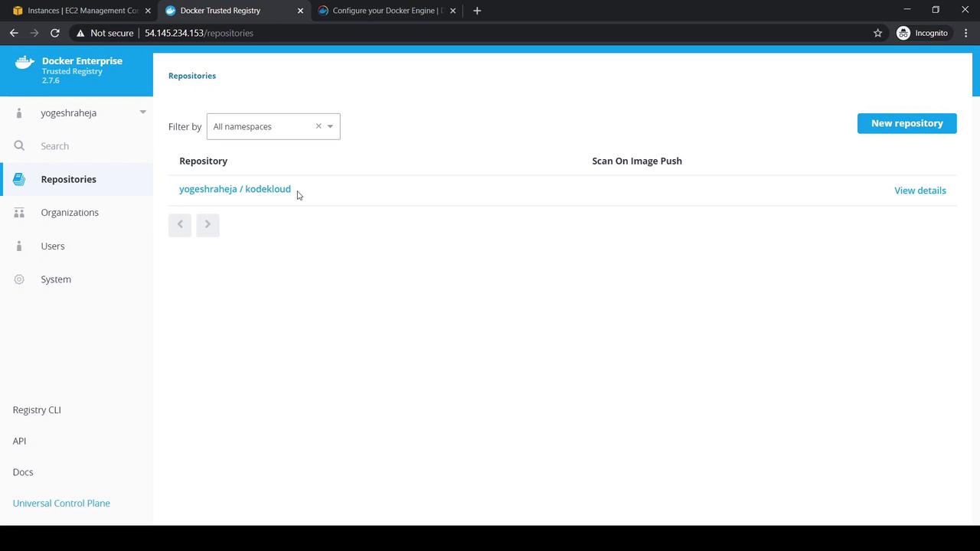This screenshot has height=551, width=980.
Task: Click the Filter by label
Action: point(185,126)
